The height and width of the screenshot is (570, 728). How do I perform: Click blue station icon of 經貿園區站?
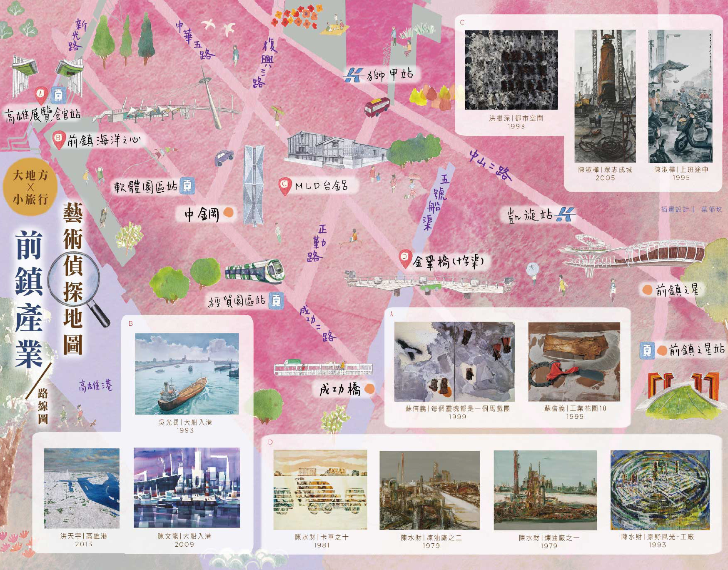coord(276,300)
